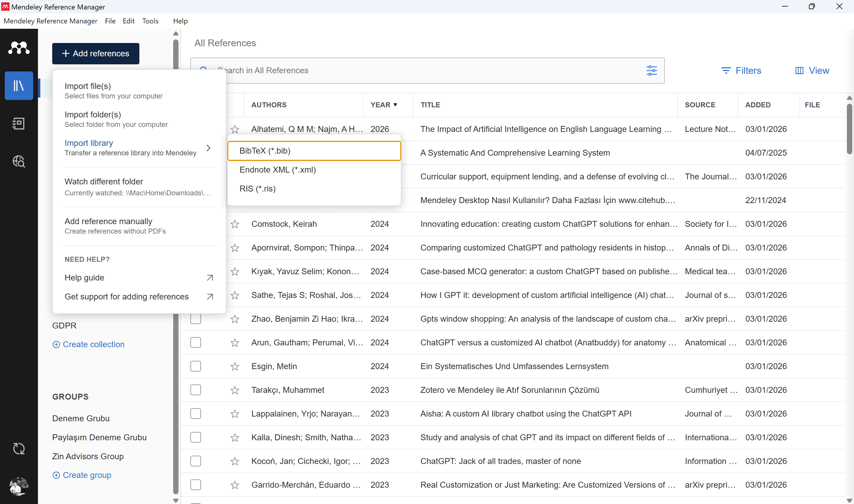Viewport: 854px width, 504px height.
Task: Open the GDPR collection
Action: [x=64, y=326]
